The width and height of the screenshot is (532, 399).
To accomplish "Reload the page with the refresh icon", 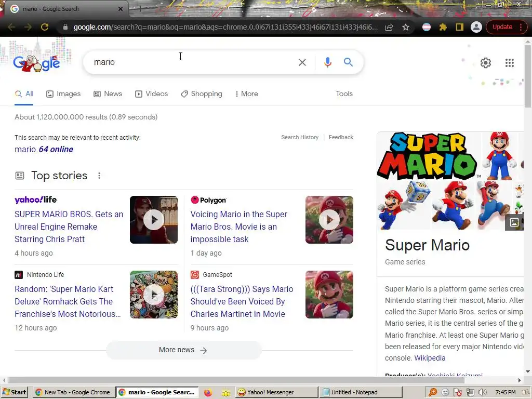I will point(45,27).
